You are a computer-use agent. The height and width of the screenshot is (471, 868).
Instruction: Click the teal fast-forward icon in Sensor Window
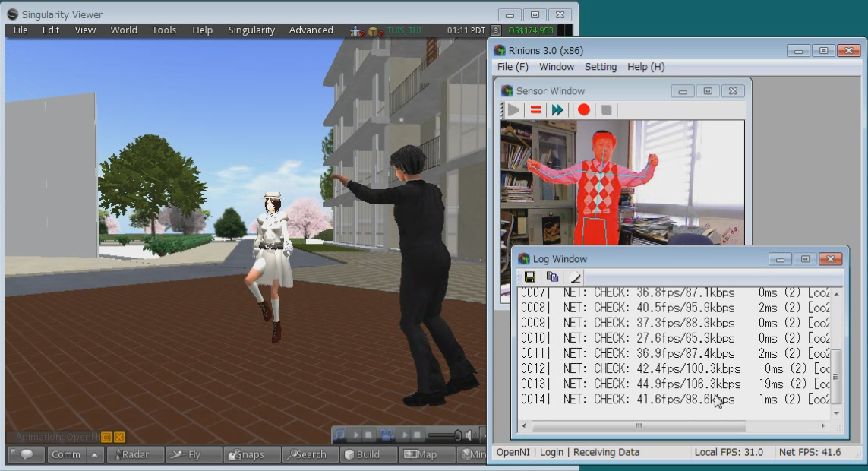(x=557, y=110)
